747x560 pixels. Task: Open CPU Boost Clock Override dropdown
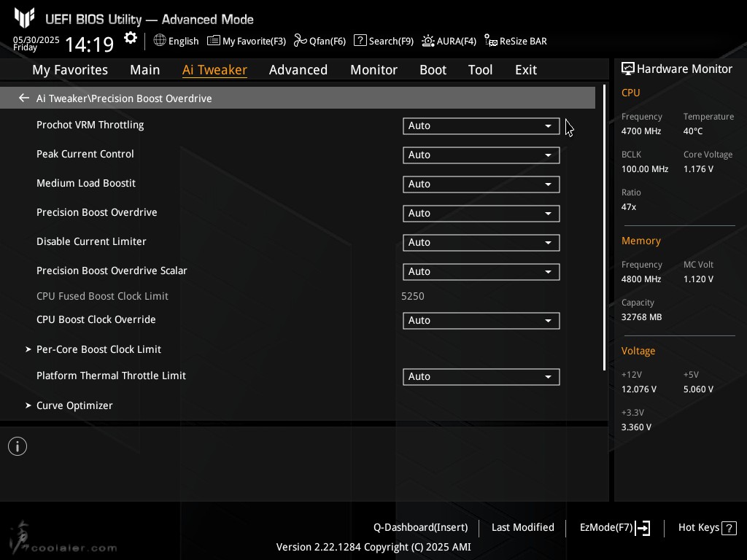pos(481,321)
